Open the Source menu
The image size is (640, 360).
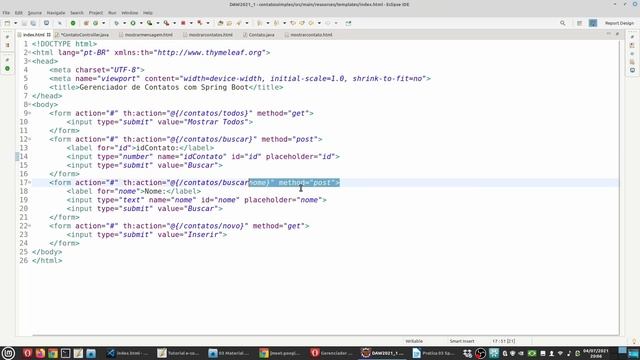pyautogui.click(x=35, y=13)
